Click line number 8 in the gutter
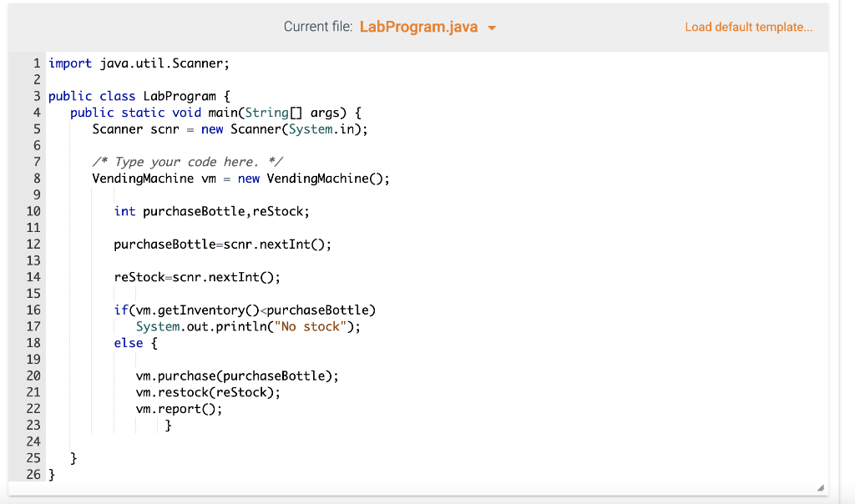 (36, 178)
